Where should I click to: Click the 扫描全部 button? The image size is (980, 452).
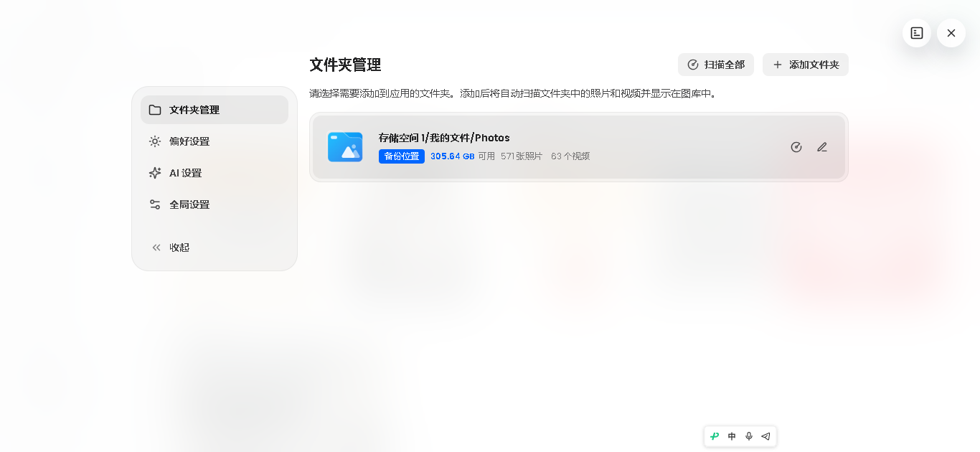click(x=716, y=65)
